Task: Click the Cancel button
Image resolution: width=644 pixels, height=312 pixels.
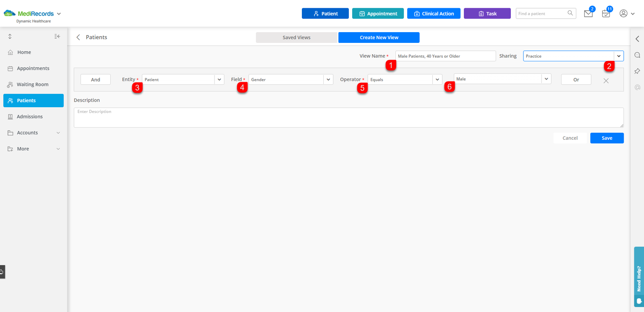Action: pos(570,138)
